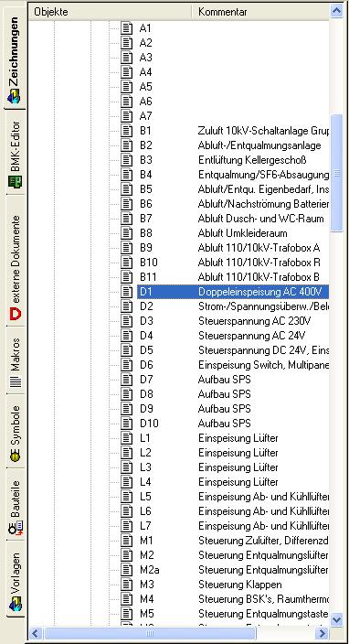349x644 pixels.
Task: Select tree item B5
Action: click(145, 189)
